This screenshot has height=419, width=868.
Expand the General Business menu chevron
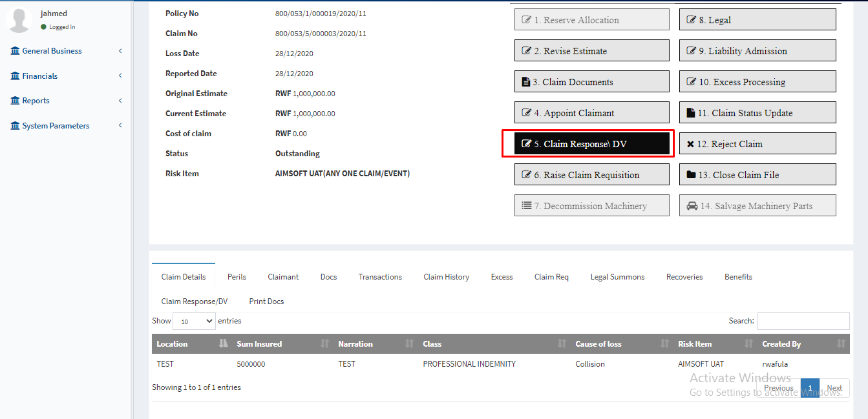pyautogui.click(x=120, y=51)
